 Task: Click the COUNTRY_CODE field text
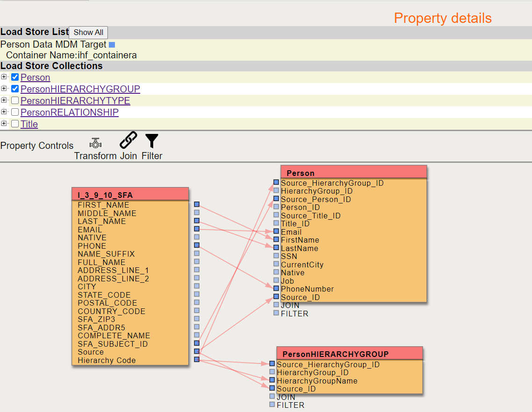coord(111,311)
